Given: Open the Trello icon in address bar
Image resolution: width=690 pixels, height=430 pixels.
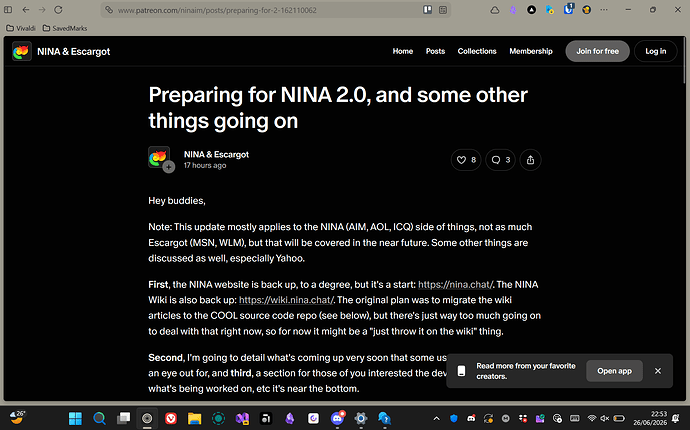Looking at the screenshot, I should 427,10.
